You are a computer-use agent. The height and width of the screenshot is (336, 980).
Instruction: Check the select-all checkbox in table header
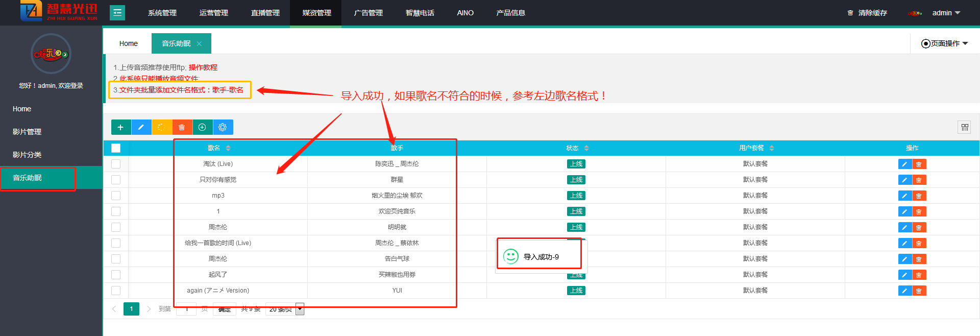[x=116, y=148]
